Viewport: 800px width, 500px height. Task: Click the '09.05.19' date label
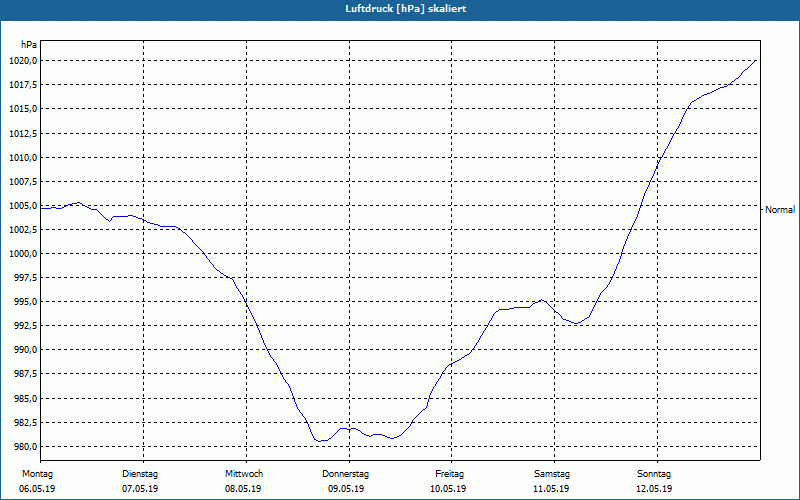point(346,489)
